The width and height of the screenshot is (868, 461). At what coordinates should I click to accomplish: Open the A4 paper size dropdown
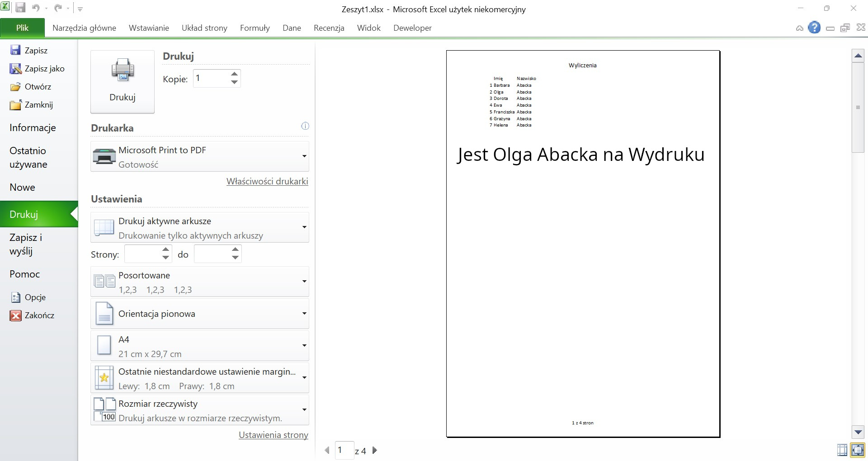(x=200, y=346)
